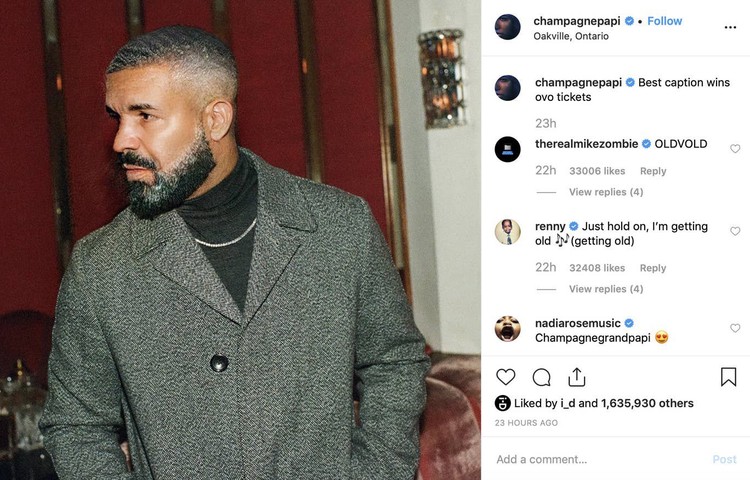The width and height of the screenshot is (750, 480).
Task: Open therealmikezombie's avatar
Action: click(x=507, y=149)
